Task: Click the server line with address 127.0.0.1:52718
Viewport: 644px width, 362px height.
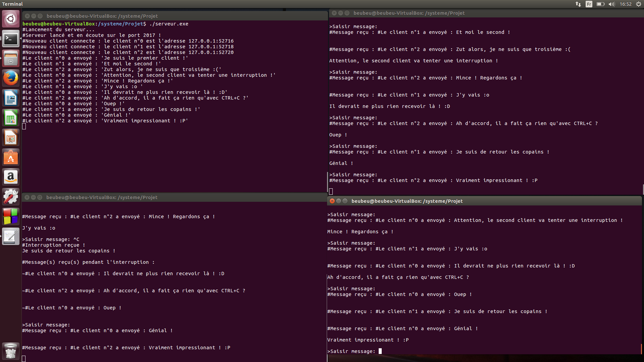Action: (128, 47)
